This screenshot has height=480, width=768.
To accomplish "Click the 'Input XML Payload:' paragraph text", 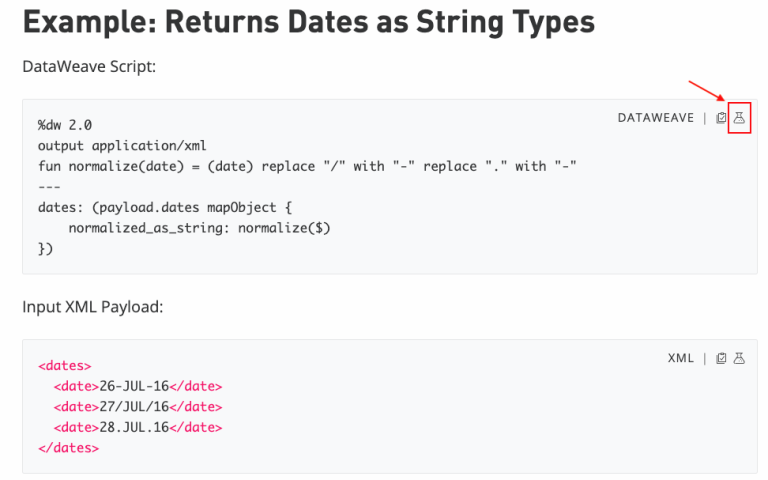I will 93,307.
